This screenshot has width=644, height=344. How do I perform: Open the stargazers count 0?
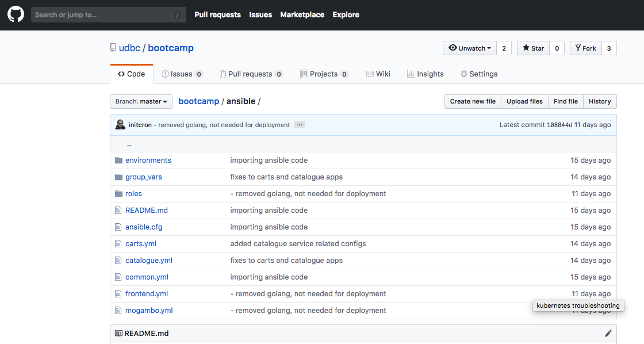[557, 48]
